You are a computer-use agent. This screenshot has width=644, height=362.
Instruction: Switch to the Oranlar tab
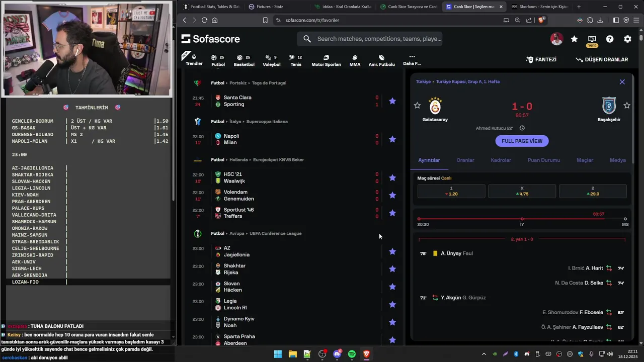465,160
